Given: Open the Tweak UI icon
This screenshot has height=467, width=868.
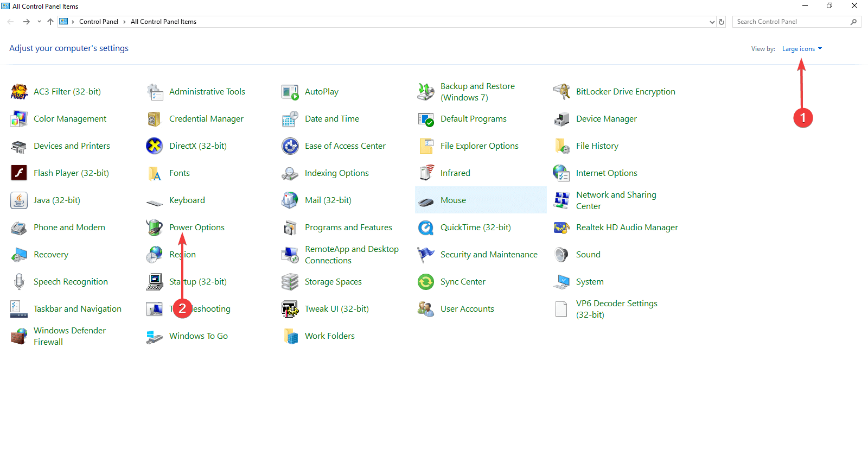Looking at the screenshot, I should click(290, 309).
